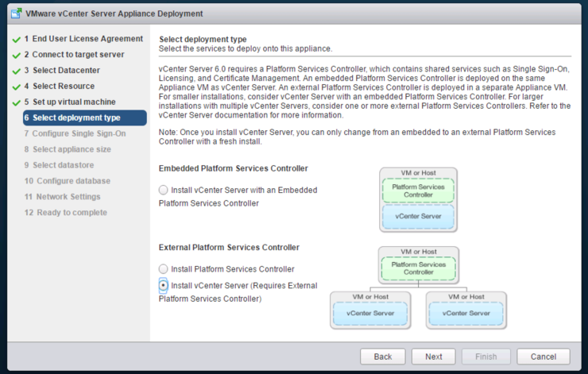
Task: Click the Select Datacenter completed checkmark
Action: coord(17,71)
